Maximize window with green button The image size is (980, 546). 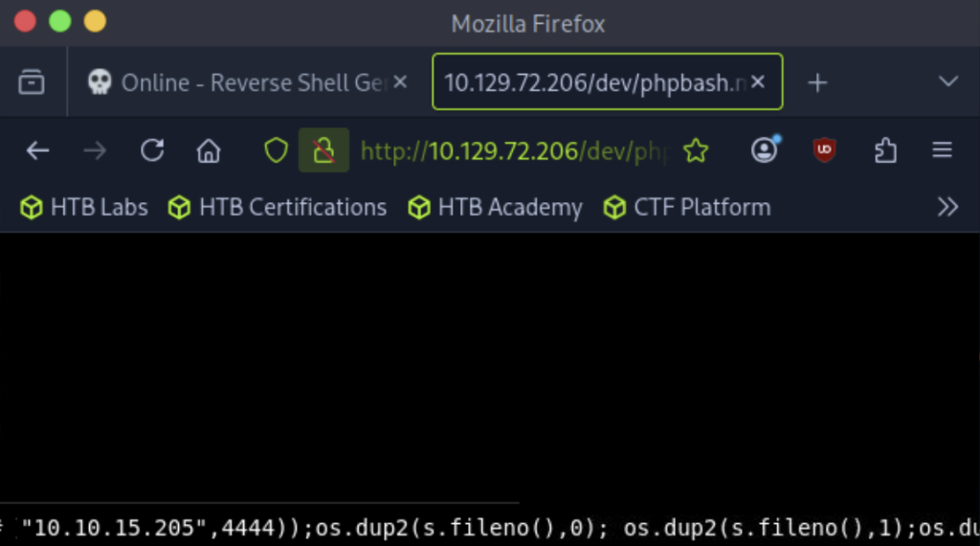pos(60,21)
